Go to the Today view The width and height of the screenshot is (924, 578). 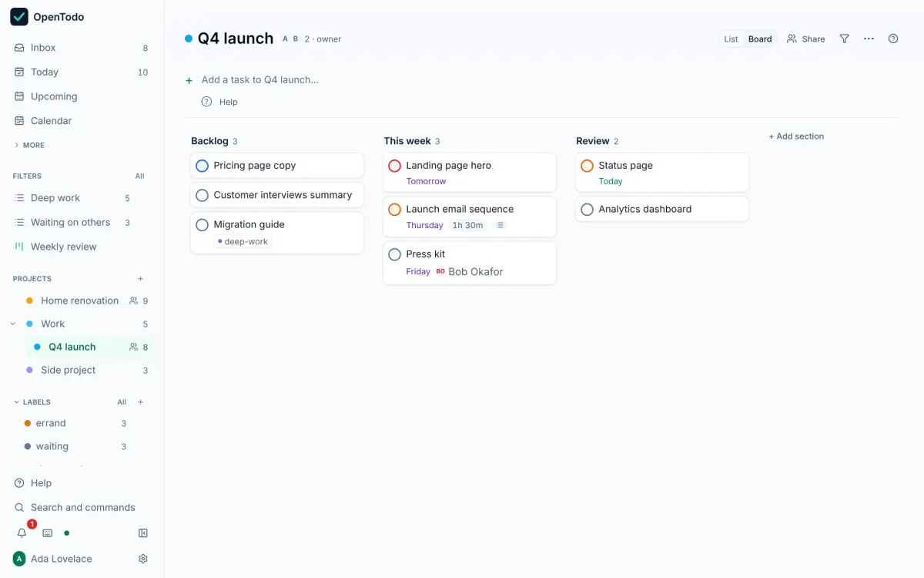[82, 72]
